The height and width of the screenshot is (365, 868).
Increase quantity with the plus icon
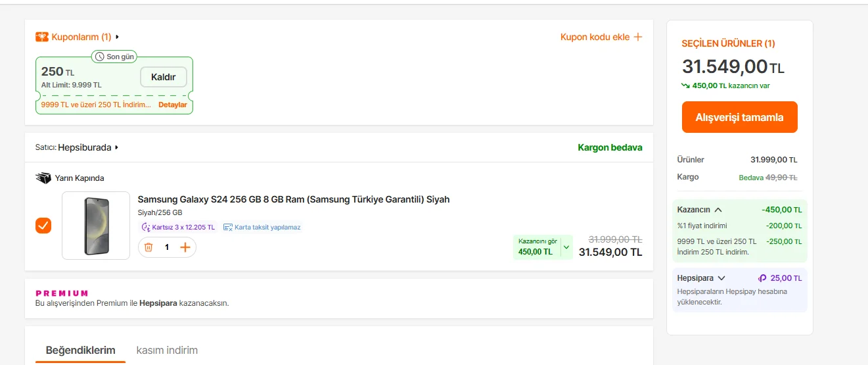pyautogui.click(x=185, y=247)
